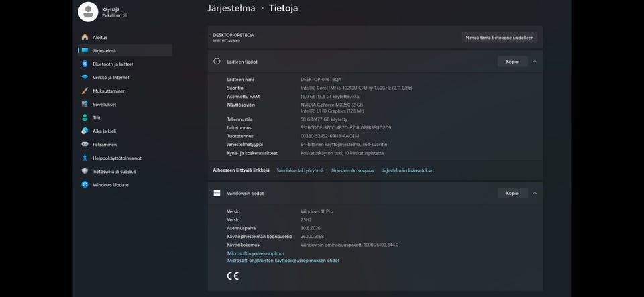Click the user avatar picture

tap(88, 12)
